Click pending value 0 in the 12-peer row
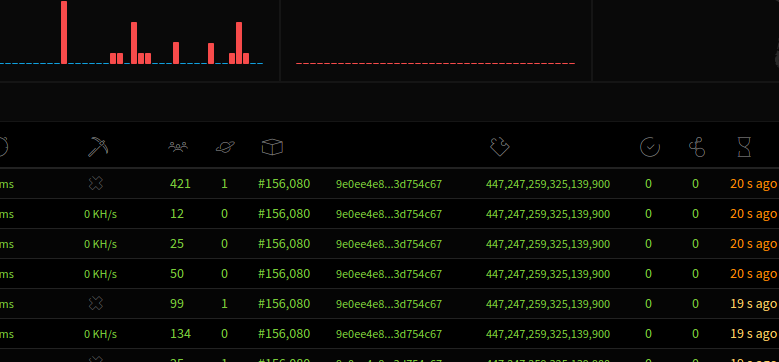This screenshot has width=779, height=362. click(225, 214)
